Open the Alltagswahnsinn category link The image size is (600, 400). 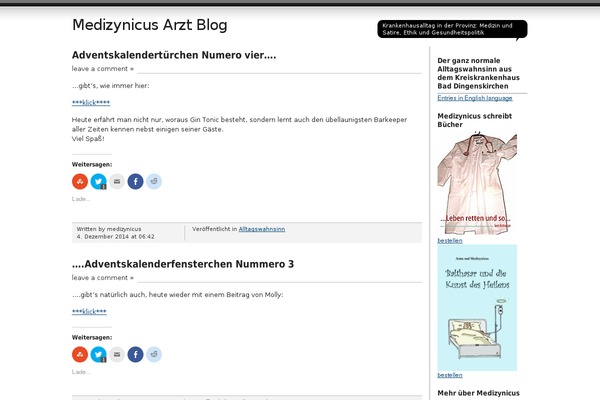262,229
